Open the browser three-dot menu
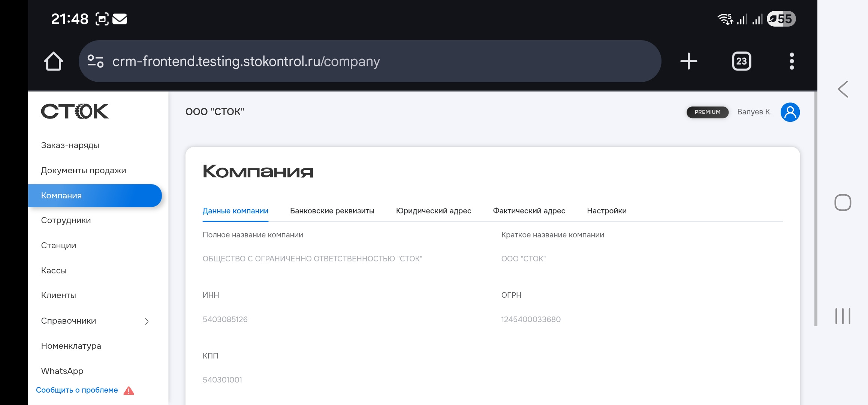 [792, 61]
